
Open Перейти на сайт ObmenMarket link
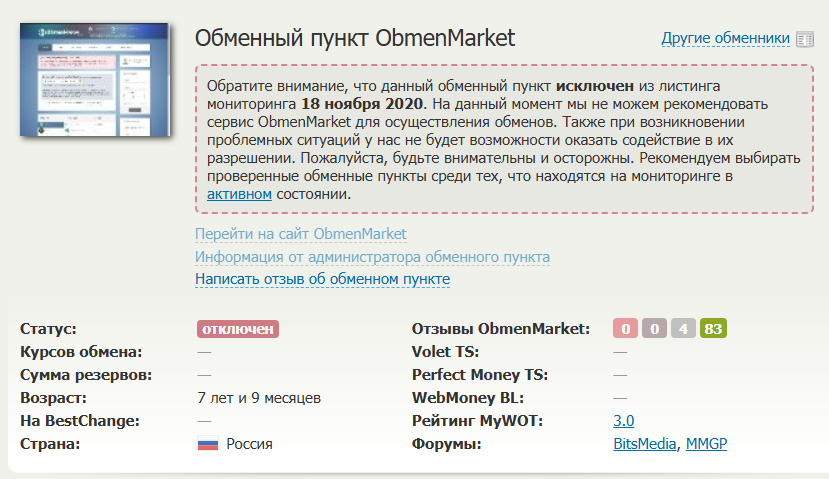(x=301, y=234)
